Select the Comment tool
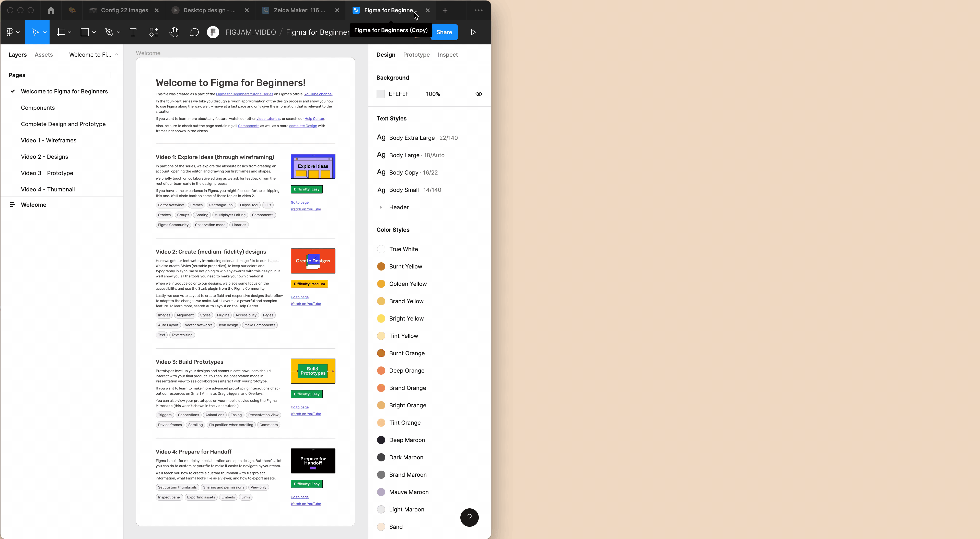The height and width of the screenshot is (539, 980). (195, 32)
